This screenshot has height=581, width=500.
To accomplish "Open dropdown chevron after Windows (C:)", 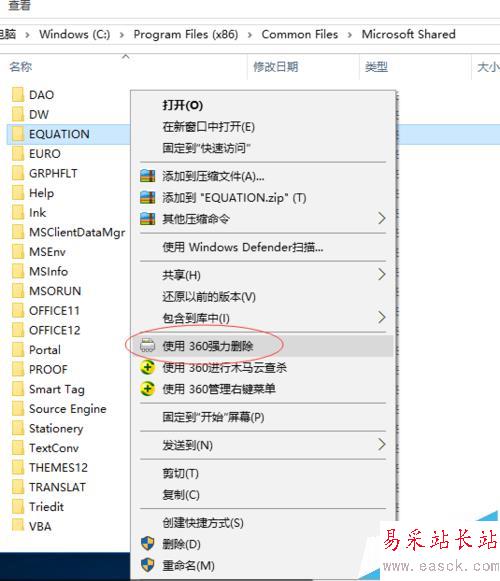I will (122, 35).
